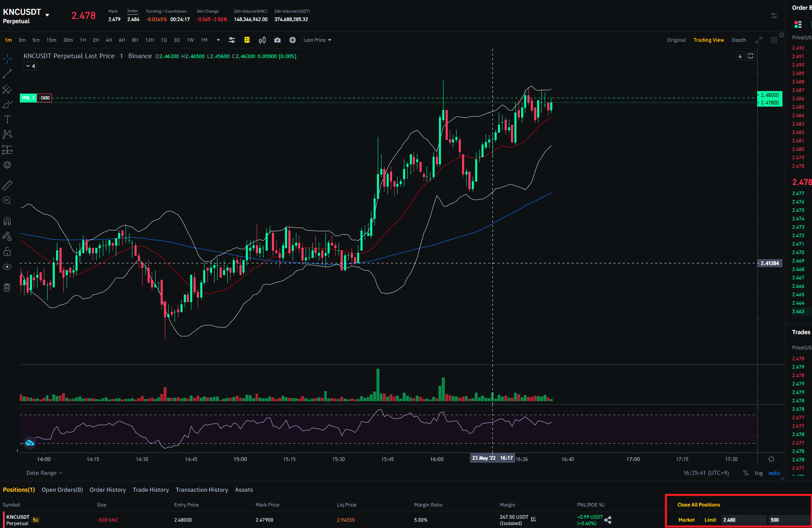Click the limit close price field

coord(743,520)
